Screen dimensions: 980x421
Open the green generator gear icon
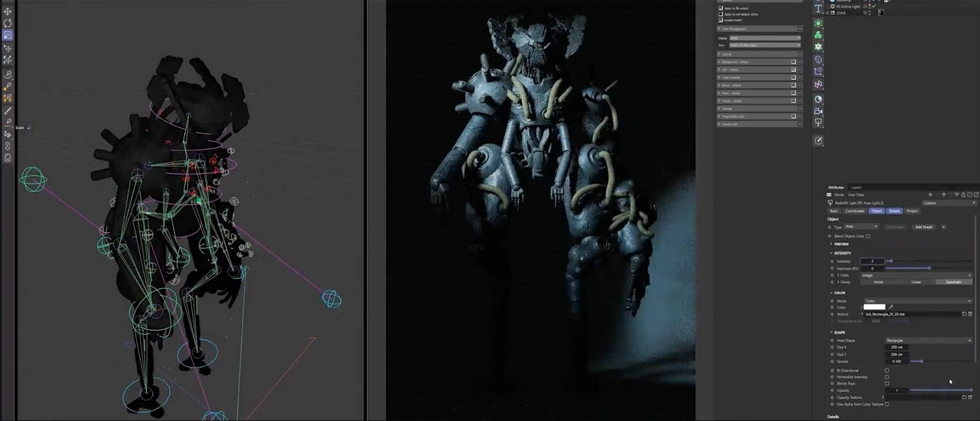(818, 24)
